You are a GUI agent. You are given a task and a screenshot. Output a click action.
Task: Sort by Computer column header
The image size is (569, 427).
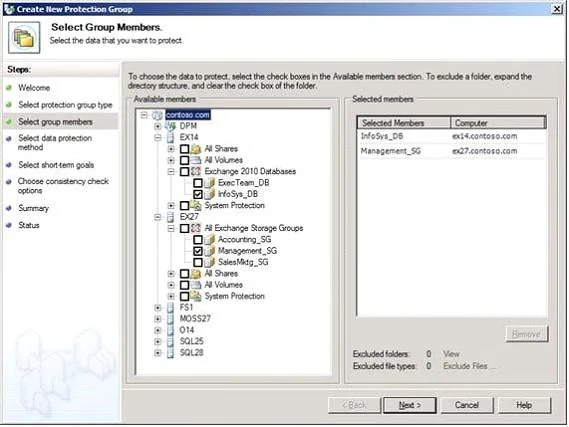point(498,123)
